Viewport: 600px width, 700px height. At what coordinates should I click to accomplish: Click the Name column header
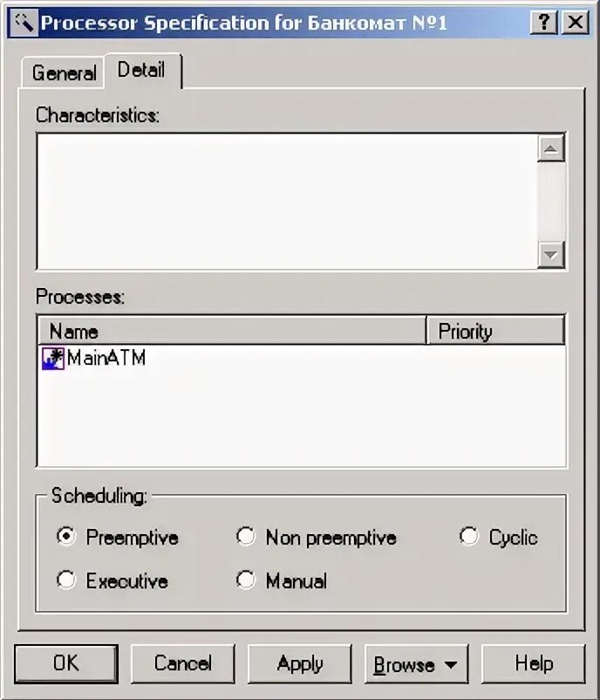coord(232,331)
